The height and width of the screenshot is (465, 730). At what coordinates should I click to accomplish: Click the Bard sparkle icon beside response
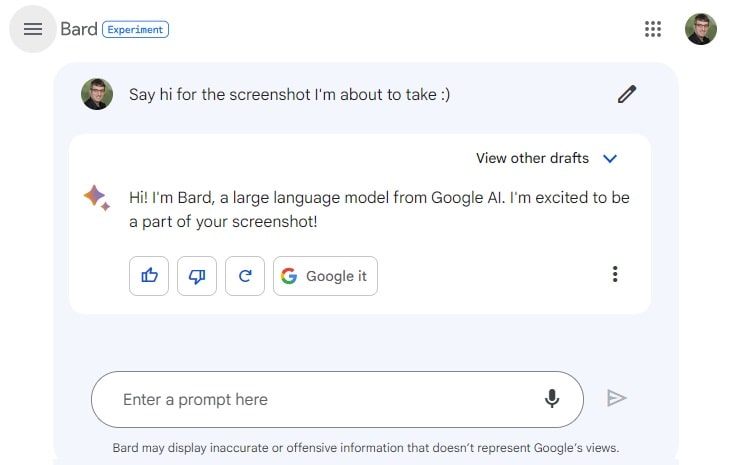point(97,197)
